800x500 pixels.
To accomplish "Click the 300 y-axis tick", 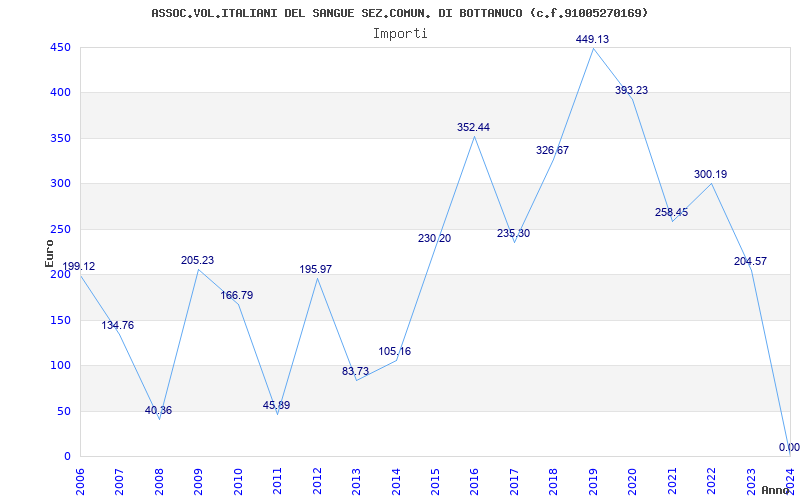I will click(x=60, y=184).
